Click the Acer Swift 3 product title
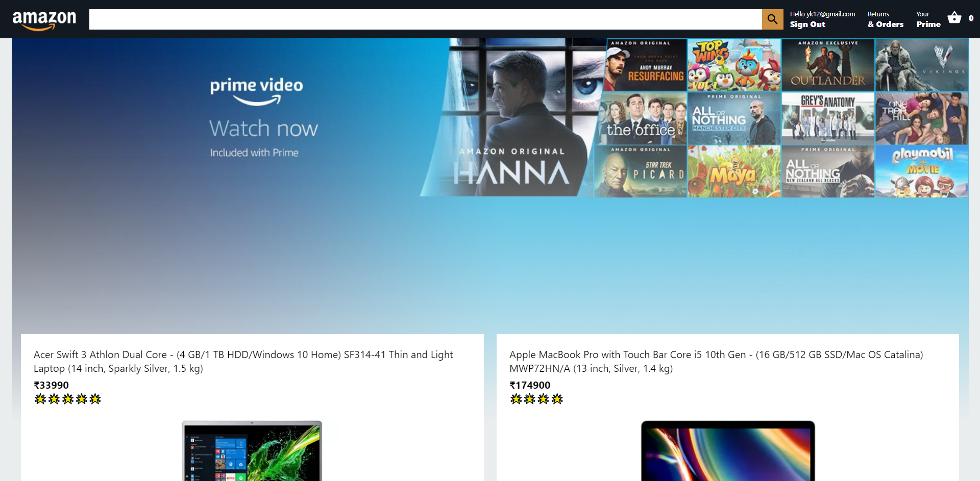The image size is (980, 481). click(243, 361)
